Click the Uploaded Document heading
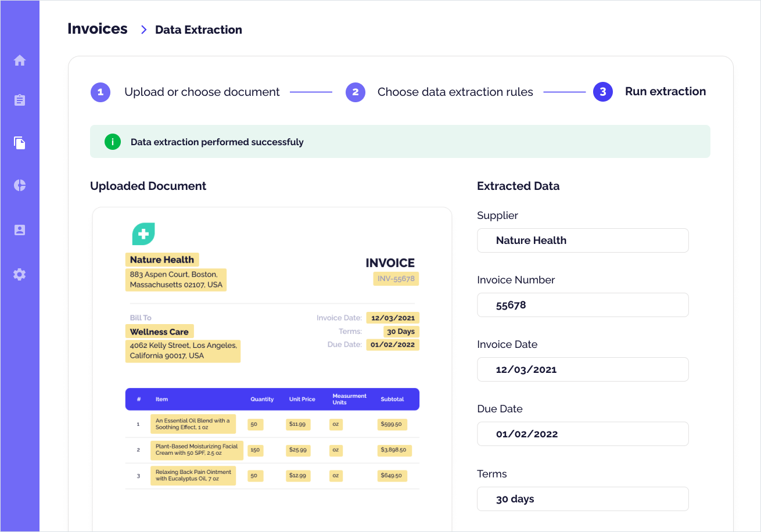 148,186
